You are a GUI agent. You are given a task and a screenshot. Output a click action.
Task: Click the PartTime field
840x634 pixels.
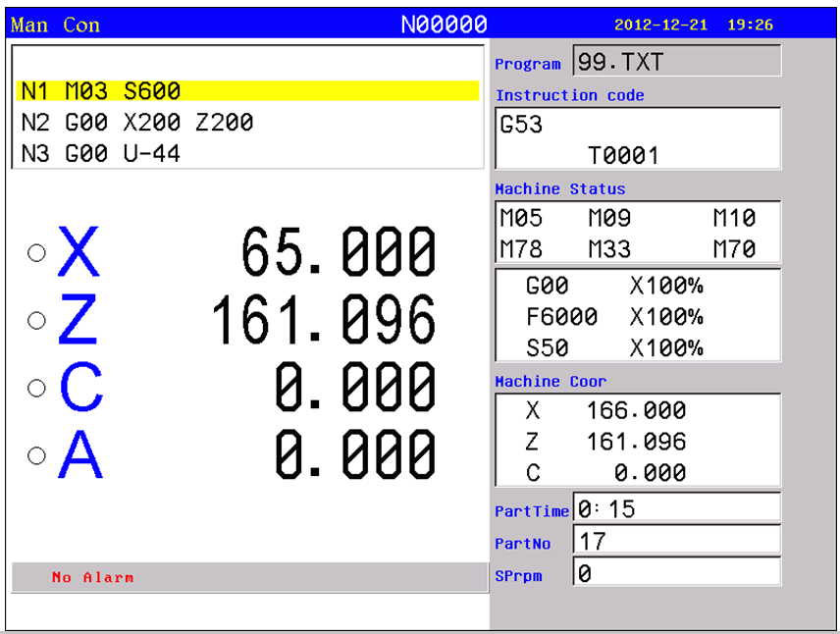coord(676,508)
